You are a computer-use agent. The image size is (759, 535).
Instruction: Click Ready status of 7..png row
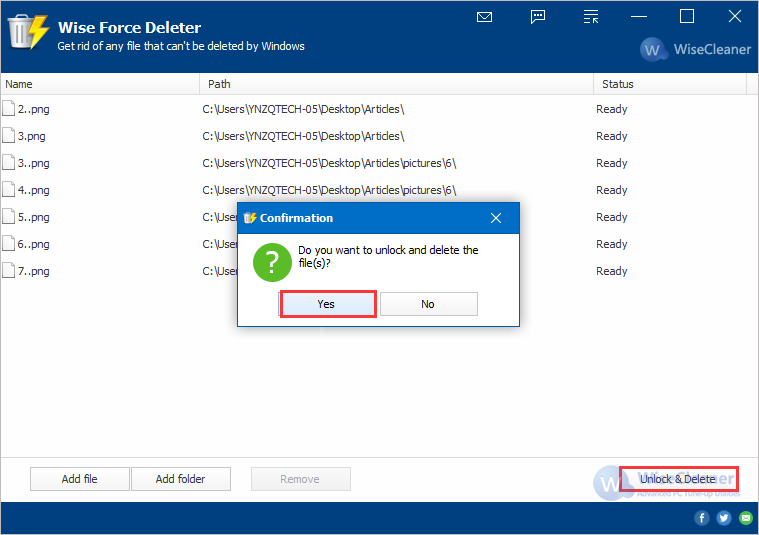[611, 271]
